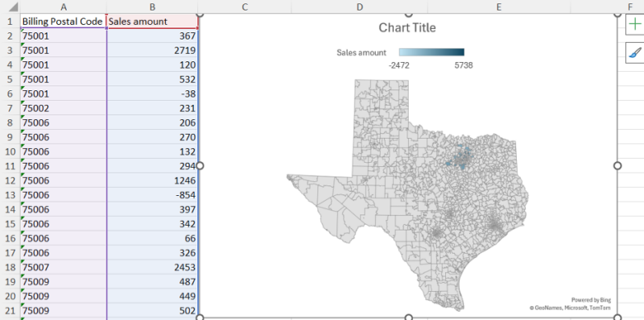The image size is (644, 320).
Task: Click the chart's right middle resize handle
Action: (617, 165)
